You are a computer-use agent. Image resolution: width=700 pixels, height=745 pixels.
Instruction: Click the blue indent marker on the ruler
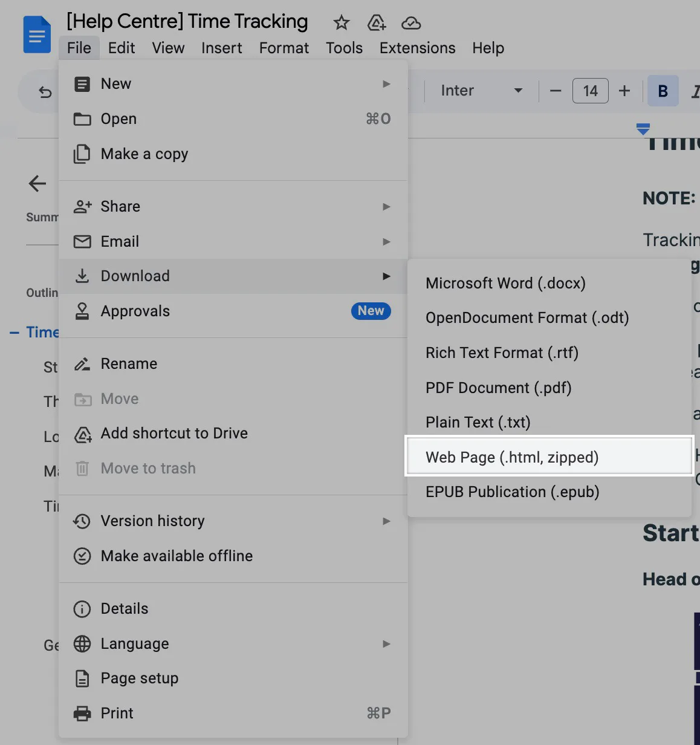643,128
